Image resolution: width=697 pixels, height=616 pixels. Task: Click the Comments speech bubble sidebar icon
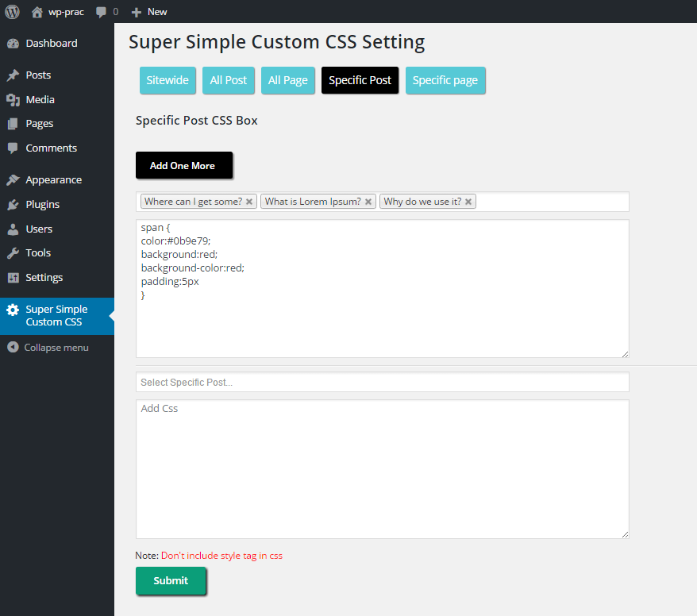click(x=13, y=148)
